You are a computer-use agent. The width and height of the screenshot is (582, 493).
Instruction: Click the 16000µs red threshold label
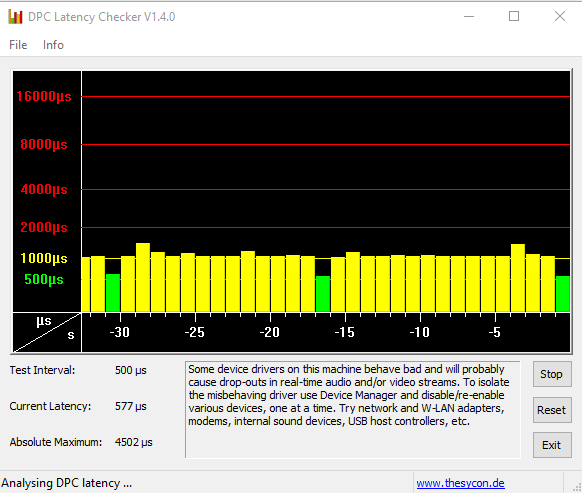tap(44, 97)
